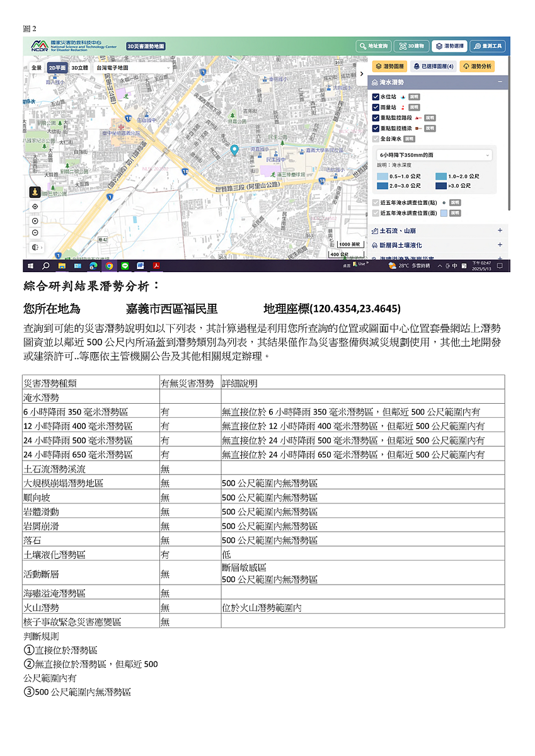
Task: Toggle the 重點監控橋梁 checkbox
Action: click(376, 128)
